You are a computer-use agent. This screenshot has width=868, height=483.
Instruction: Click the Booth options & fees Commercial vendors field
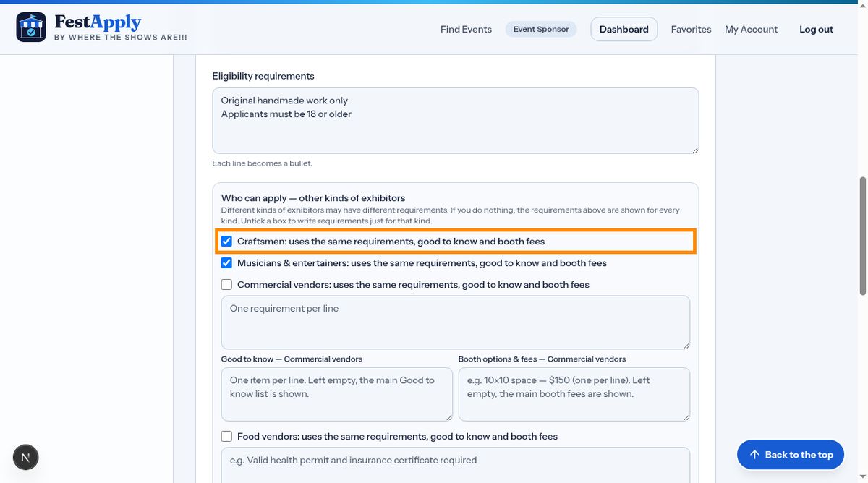574,394
